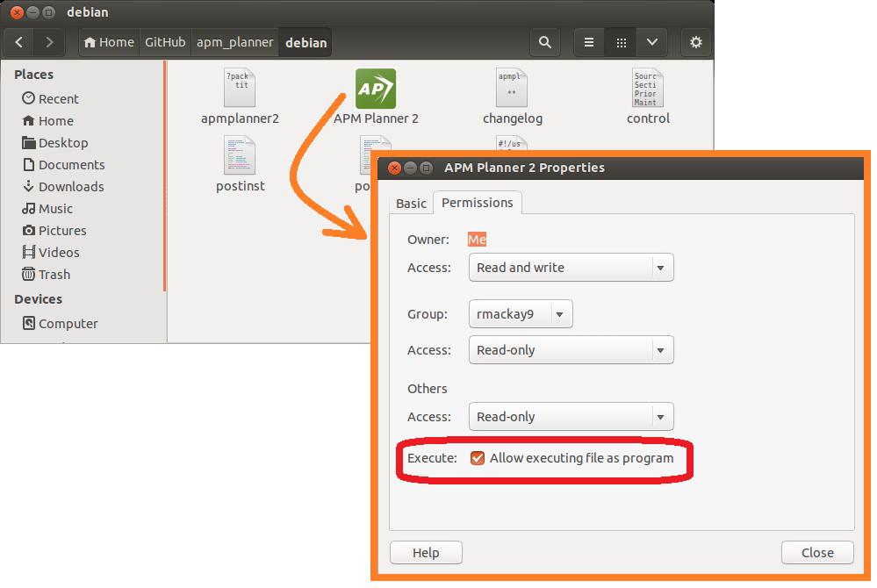Click the Close button in Properties
877x588 pixels.
[816, 552]
